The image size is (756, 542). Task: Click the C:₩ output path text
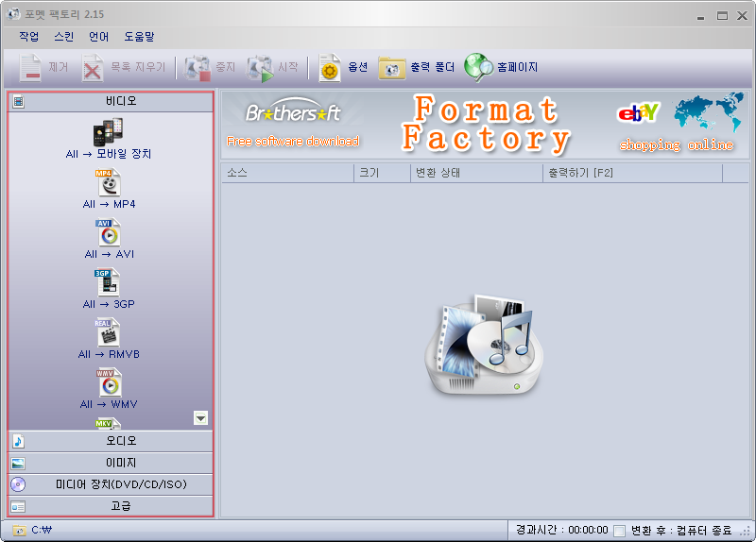tap(42, 530)
